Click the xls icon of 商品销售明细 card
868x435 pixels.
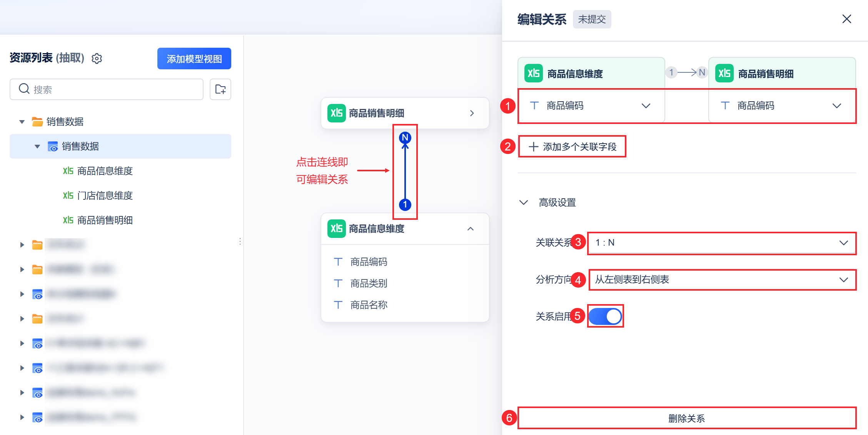[x=337, y=113]
